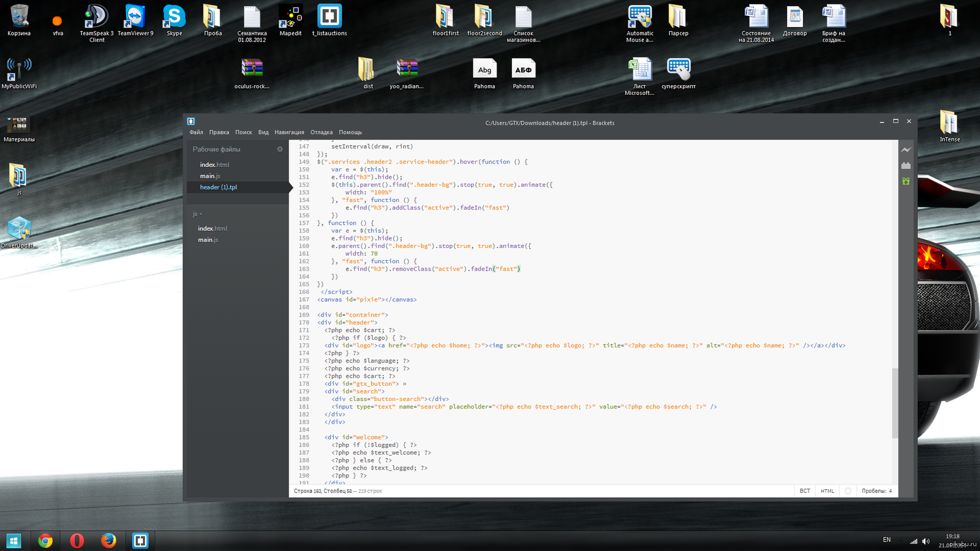Select dist folder on desktop

(x=367, y=73)
